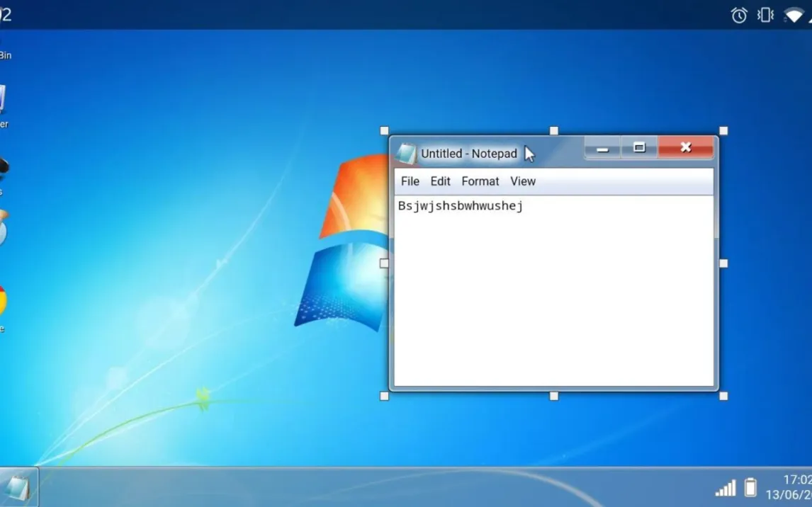The image size is (812, 507).
Task: Open Notepad from the taskbar icon
Action: pyautogui.click(x=18, y=487)
